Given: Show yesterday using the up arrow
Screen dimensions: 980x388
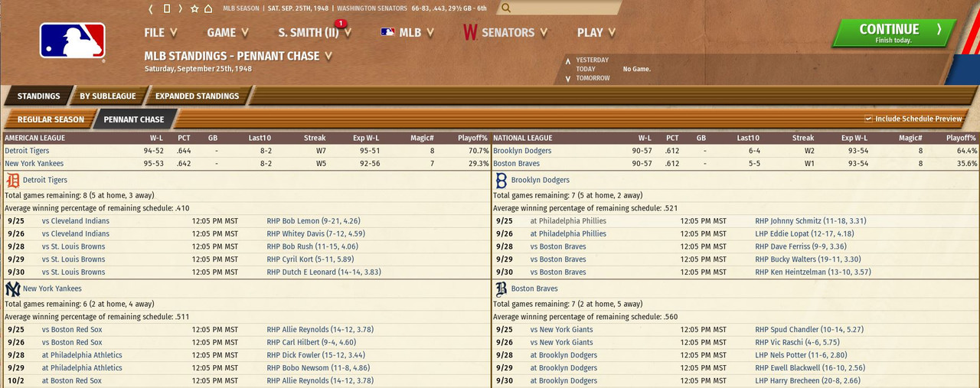Looking at the screenshot, I should pos(567,60).
